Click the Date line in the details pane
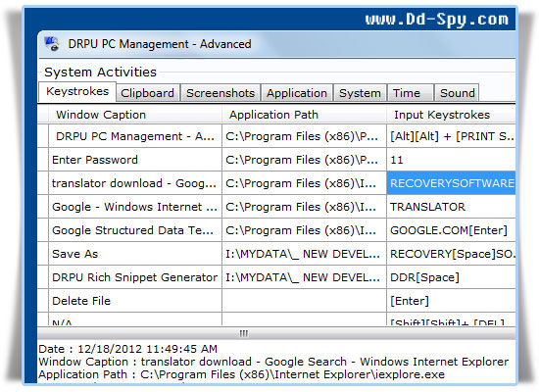 pos(127,349)
